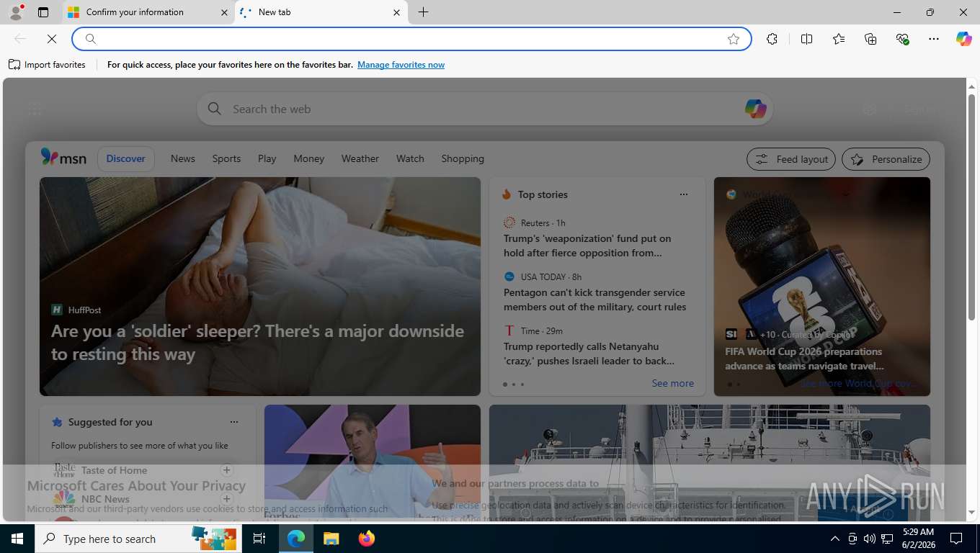Open Suggested for you options menu
Screen dimensions: 980x553
[x=233, y=422]
